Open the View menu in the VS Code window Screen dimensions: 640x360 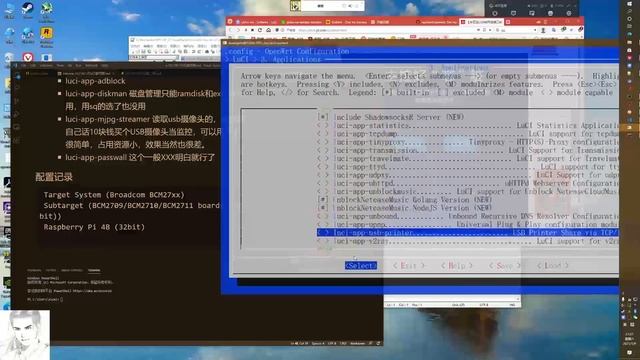click(x=60, y=65)
